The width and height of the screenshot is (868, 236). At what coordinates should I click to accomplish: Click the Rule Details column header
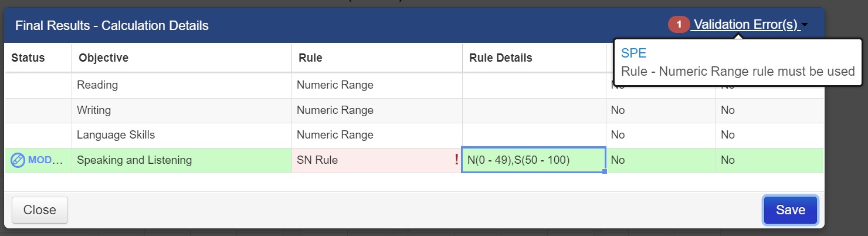[x=500, y=58]
